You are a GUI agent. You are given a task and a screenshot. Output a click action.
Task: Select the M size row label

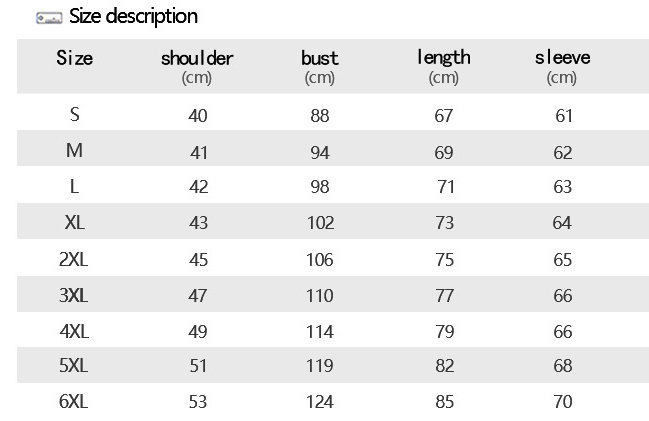coord(74,152)
